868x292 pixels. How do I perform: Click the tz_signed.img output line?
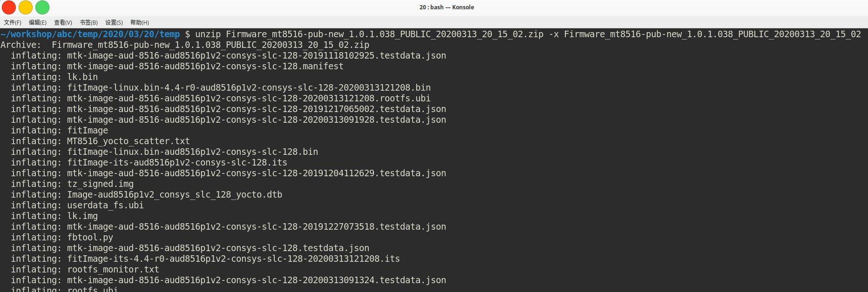tap(72, 184)
